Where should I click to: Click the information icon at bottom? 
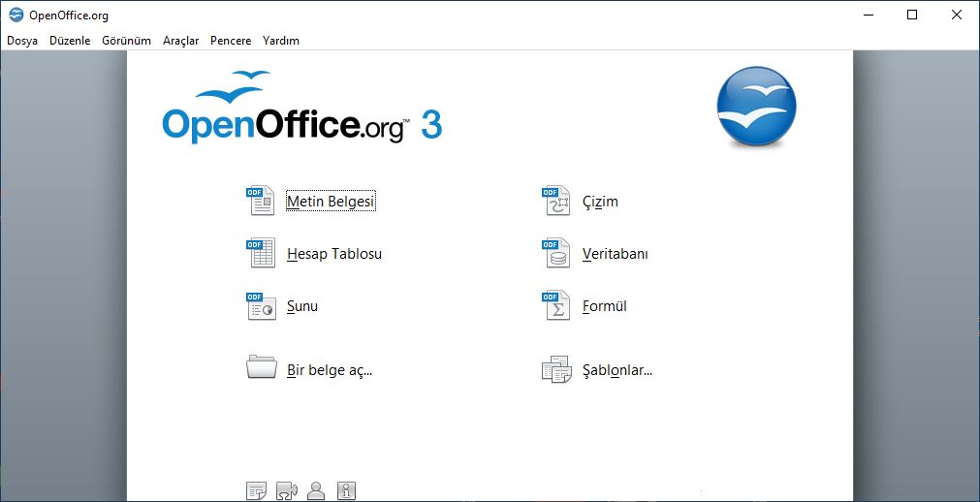[x=346, y=490]
